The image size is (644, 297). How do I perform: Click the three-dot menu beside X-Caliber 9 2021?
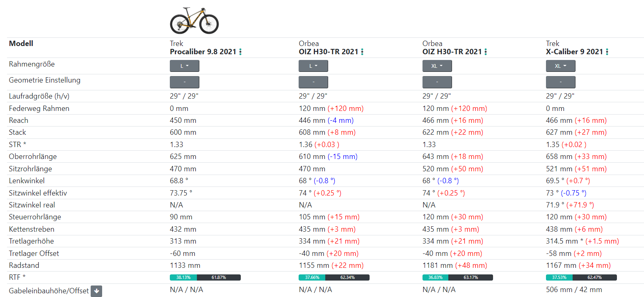point(607,52)
